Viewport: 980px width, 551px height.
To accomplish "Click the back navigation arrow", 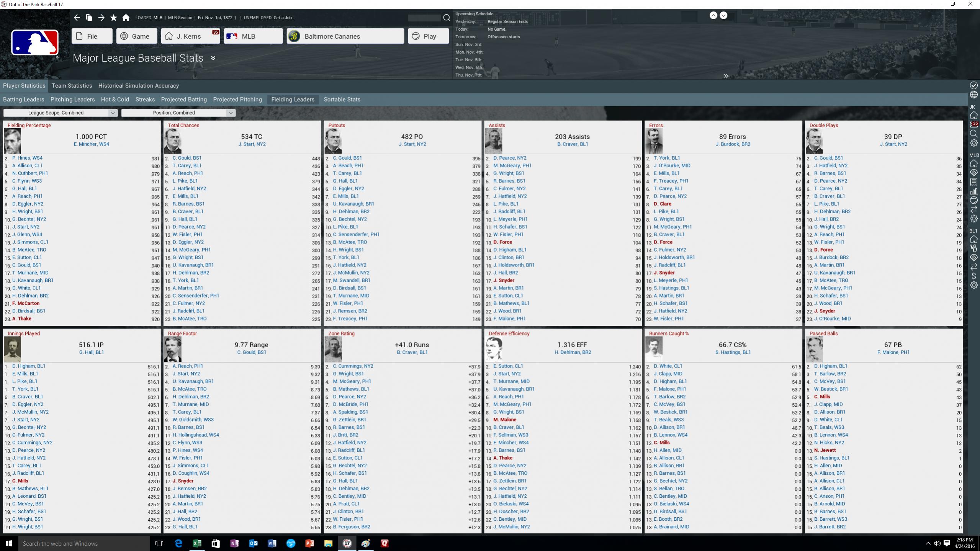I will pyautogui.click(x=77, y=18).
